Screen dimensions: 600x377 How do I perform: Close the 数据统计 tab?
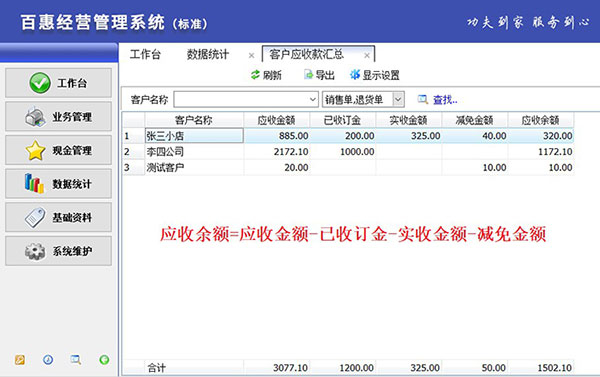(x=251, y=55)
